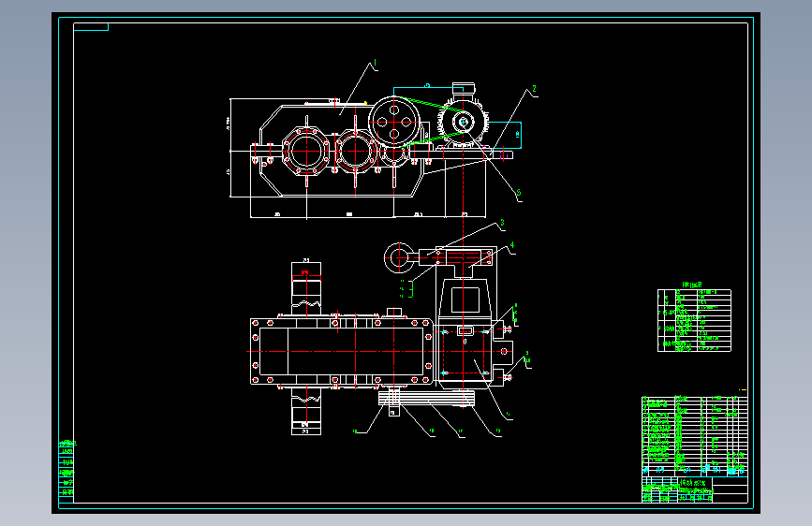Pick the yellow marker on gearbox top
The width and height of the screenshot is (812, 526).
point(365,103)
